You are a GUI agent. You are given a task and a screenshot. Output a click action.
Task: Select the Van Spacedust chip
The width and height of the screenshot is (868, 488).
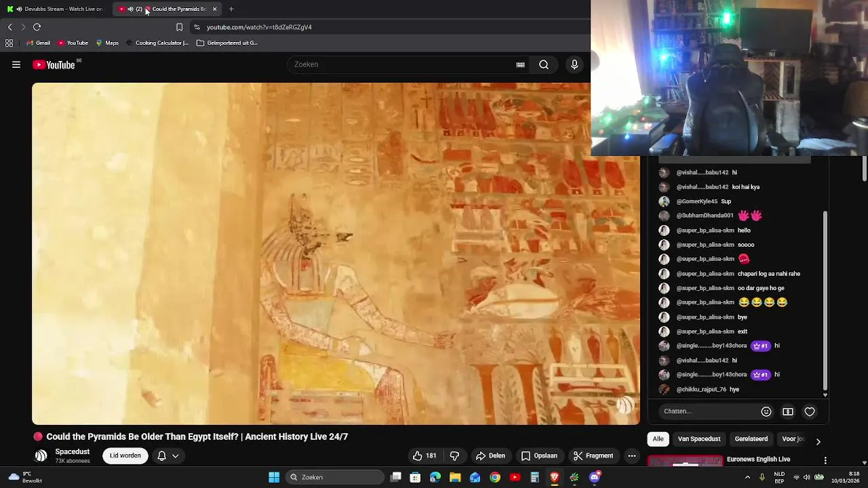(x=699, y=439)
